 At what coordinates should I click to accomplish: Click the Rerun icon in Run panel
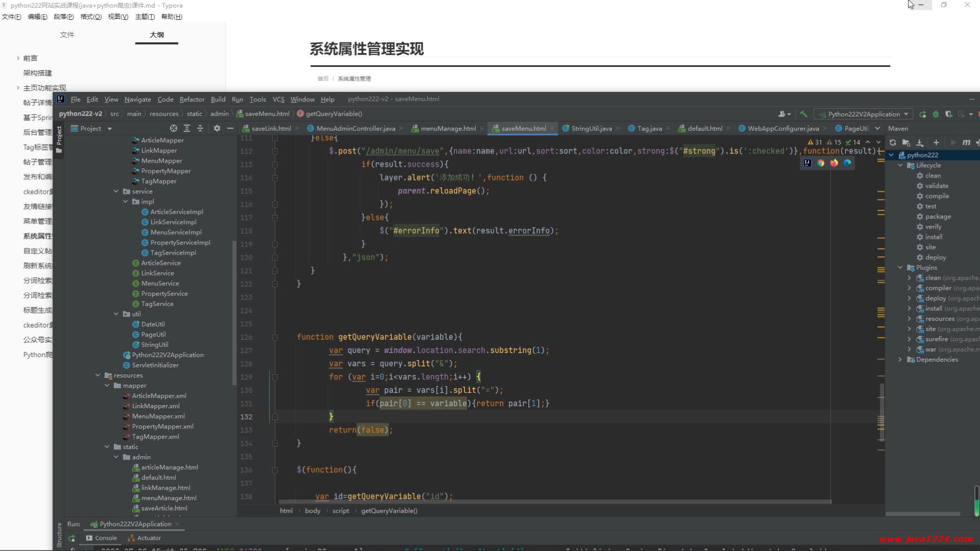click(x=71, y=538)
